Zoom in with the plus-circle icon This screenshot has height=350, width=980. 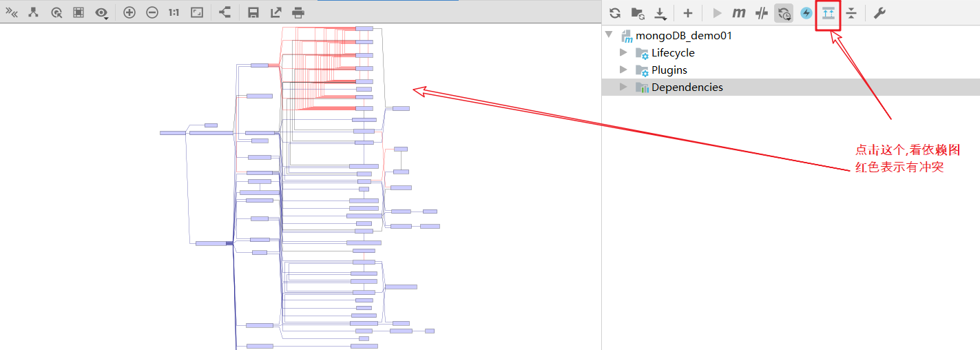[129, 12]
